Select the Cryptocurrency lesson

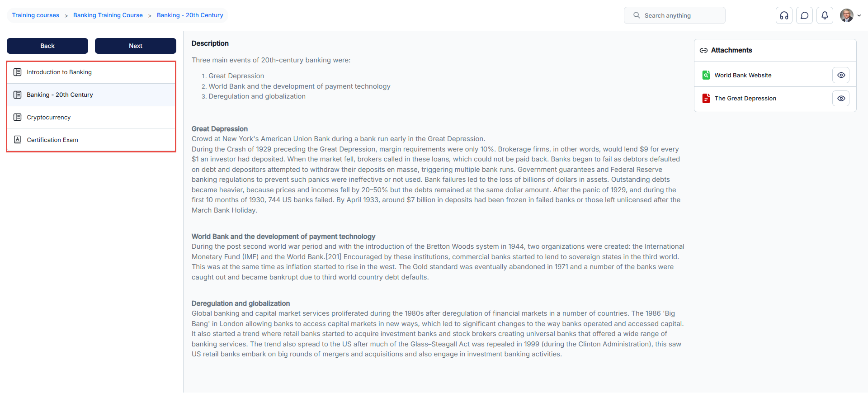[49, 118]
